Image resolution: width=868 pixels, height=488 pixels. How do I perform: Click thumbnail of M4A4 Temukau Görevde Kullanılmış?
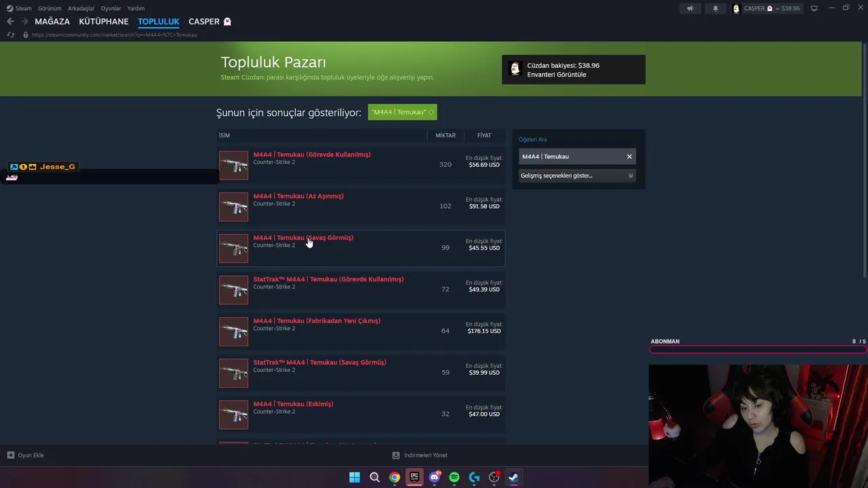coord(233,165)
